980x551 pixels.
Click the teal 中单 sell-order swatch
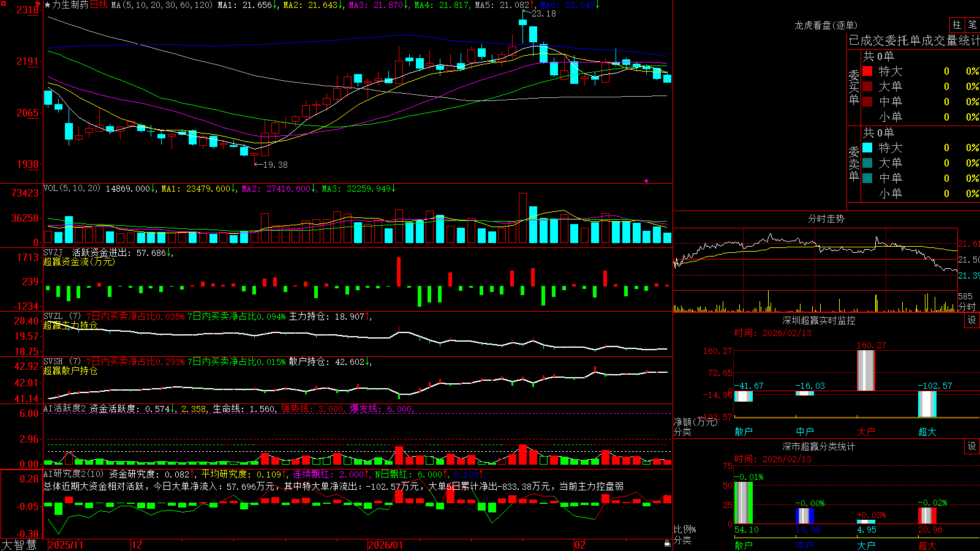[867, 178]
